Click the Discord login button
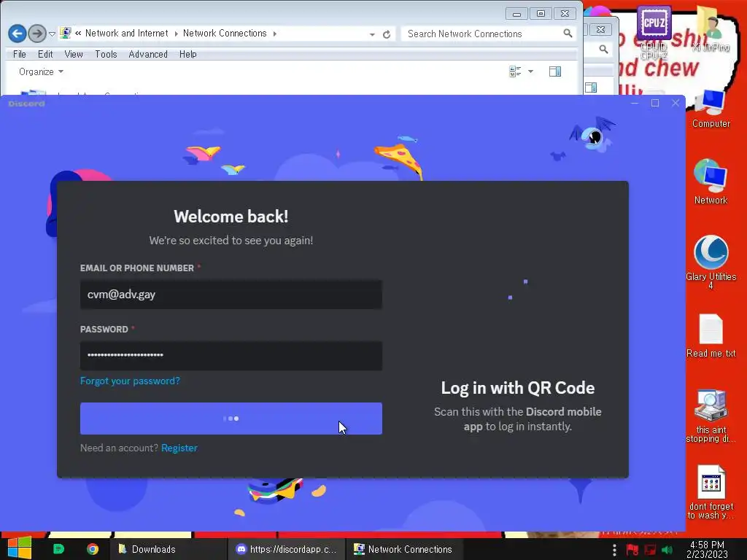Image resolution: width=747 pixels, height=560 pixels. [x=231, y=419]
